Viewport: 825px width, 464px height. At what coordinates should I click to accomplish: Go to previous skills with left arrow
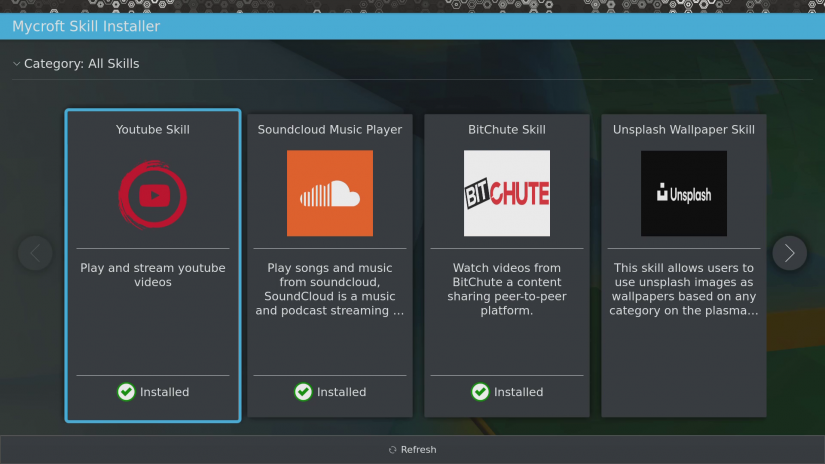pyautogui.click(x=35, y=253)
